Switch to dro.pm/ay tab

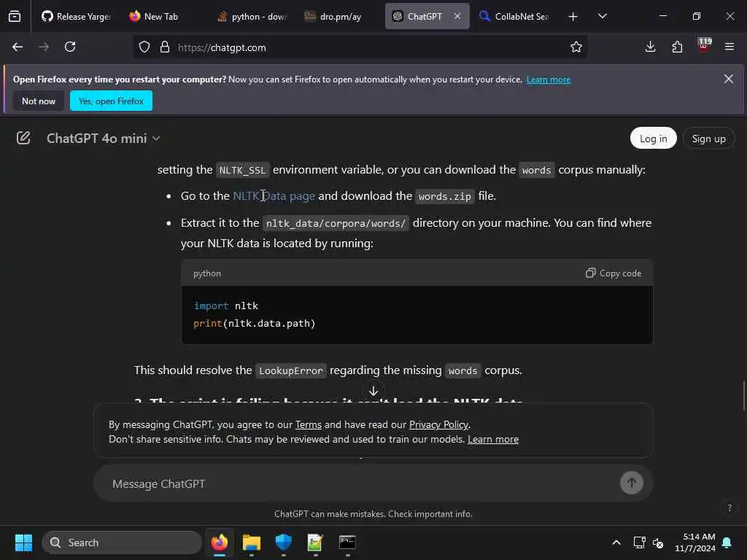(340, 16)
